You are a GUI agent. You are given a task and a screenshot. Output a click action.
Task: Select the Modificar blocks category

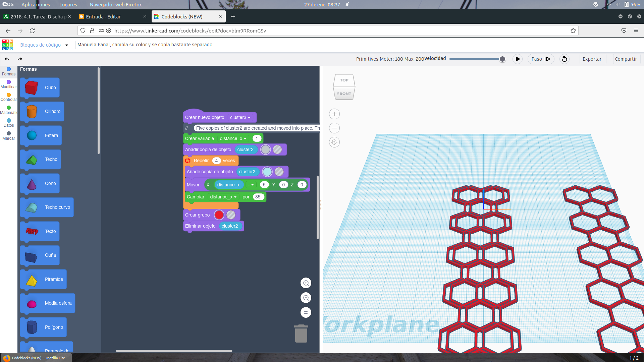9,84
